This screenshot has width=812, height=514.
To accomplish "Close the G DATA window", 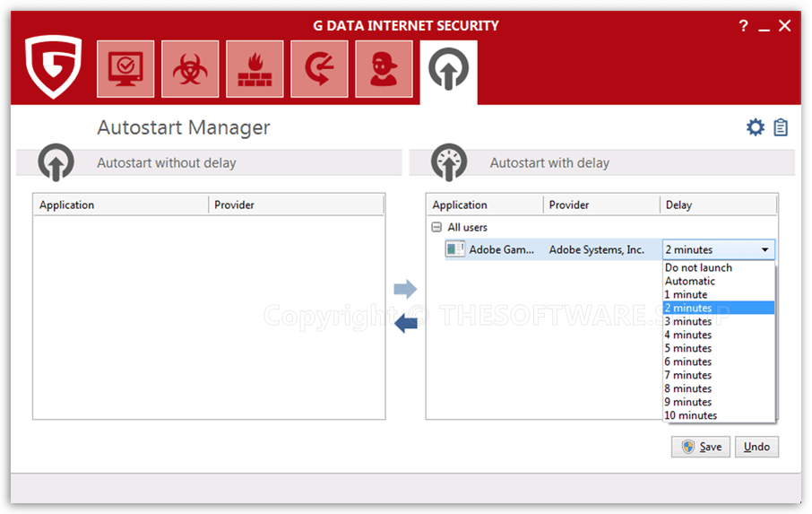I will pos(784,25).
